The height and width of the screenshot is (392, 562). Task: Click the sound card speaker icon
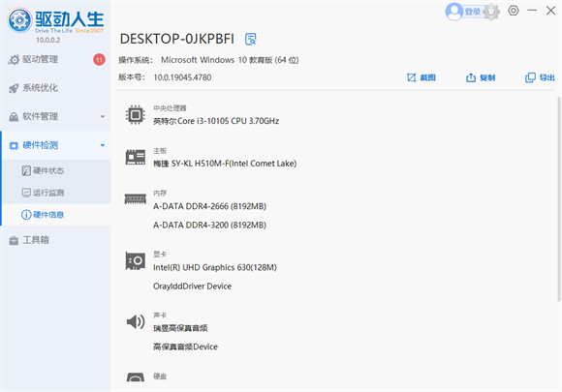tap(136, 322)
